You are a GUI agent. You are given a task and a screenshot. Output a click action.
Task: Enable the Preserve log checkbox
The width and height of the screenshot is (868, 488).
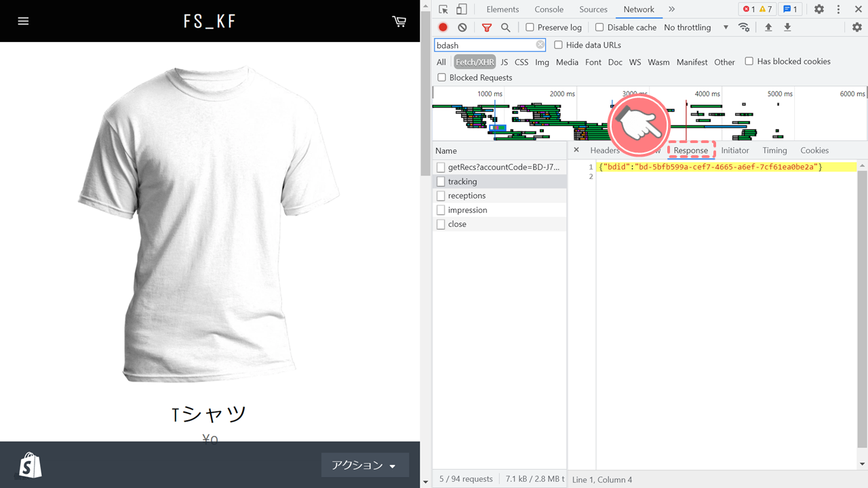point(530,27)
